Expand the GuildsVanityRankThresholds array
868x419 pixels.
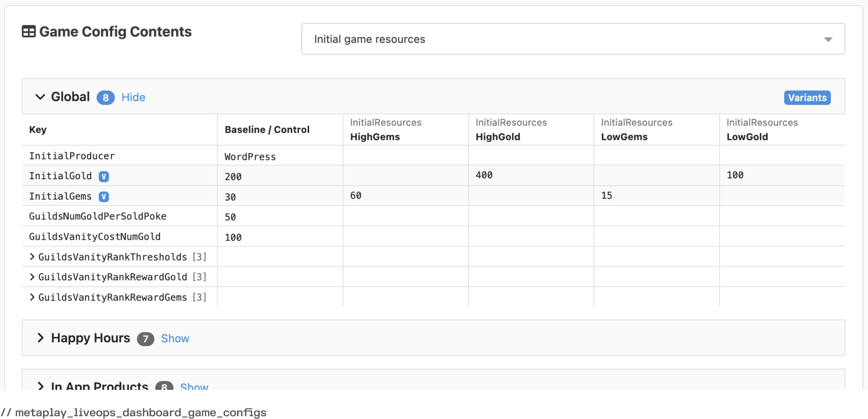[32, 257]
